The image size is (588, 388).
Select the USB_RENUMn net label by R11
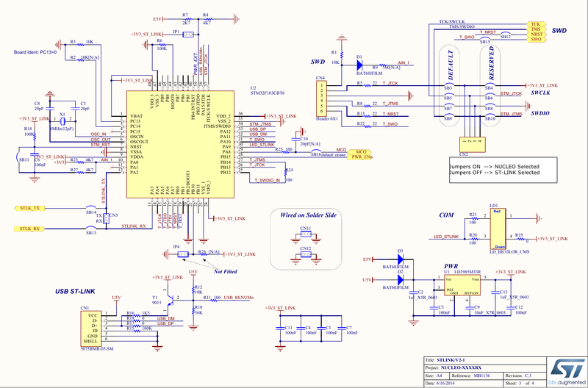pyautogui.click(x=238, y=298)
